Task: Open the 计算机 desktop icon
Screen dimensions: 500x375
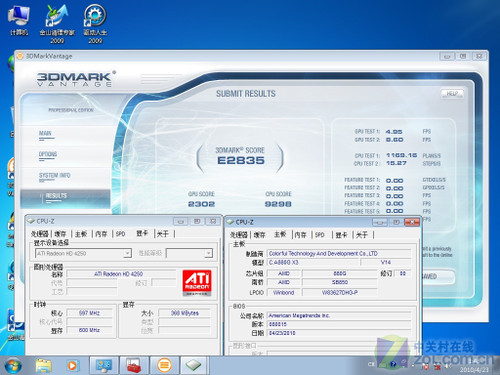Action: tap(19, 19)
